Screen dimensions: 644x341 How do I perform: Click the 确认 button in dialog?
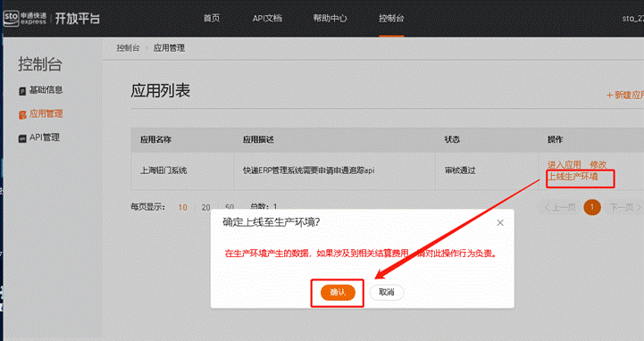point(338,292)
